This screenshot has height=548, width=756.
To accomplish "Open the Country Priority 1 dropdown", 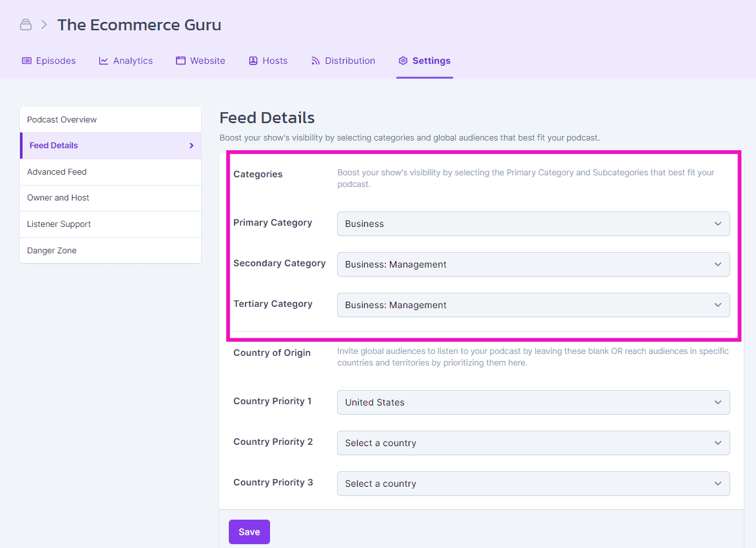I will 533,402.
